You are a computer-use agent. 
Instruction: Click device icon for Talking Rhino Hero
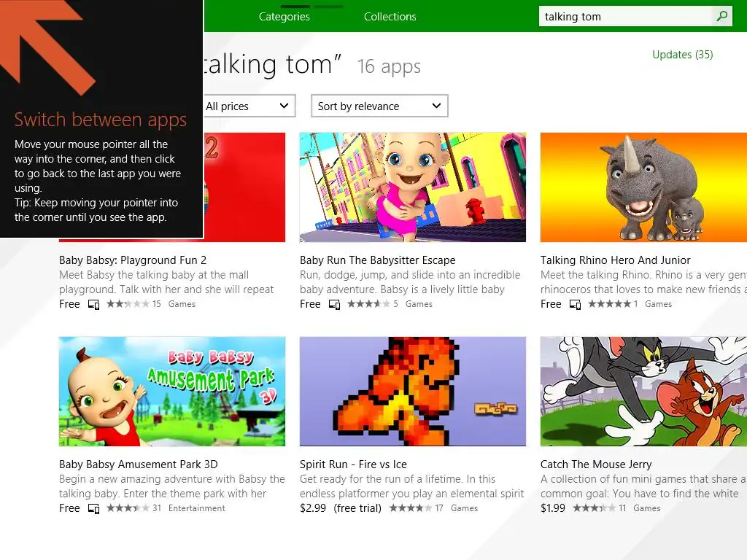pos(575,304)
